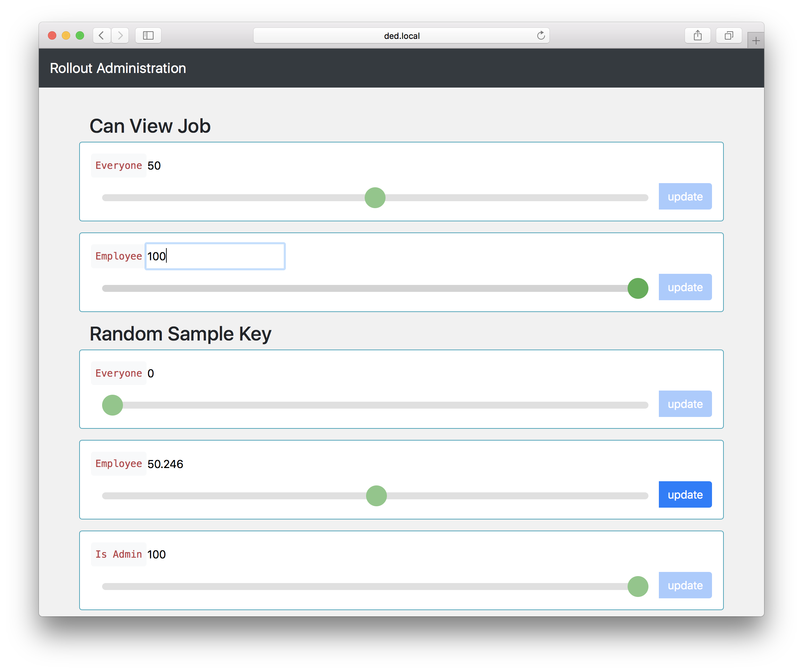Show all tabs overview icon

point(729,35)
